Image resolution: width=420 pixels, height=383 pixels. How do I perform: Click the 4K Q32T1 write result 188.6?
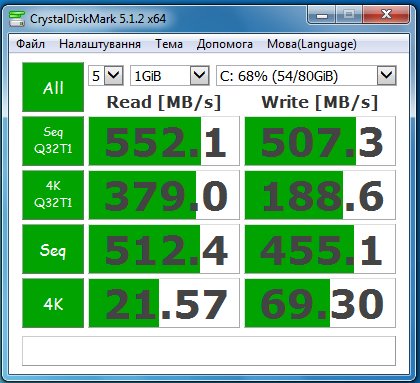click(x=320, y=195)
